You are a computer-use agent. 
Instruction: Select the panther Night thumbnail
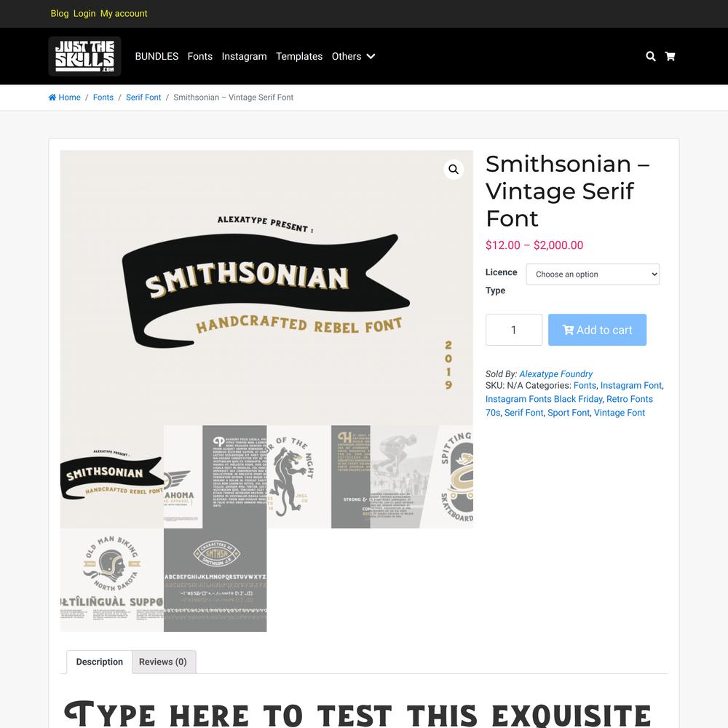[299, 477]
